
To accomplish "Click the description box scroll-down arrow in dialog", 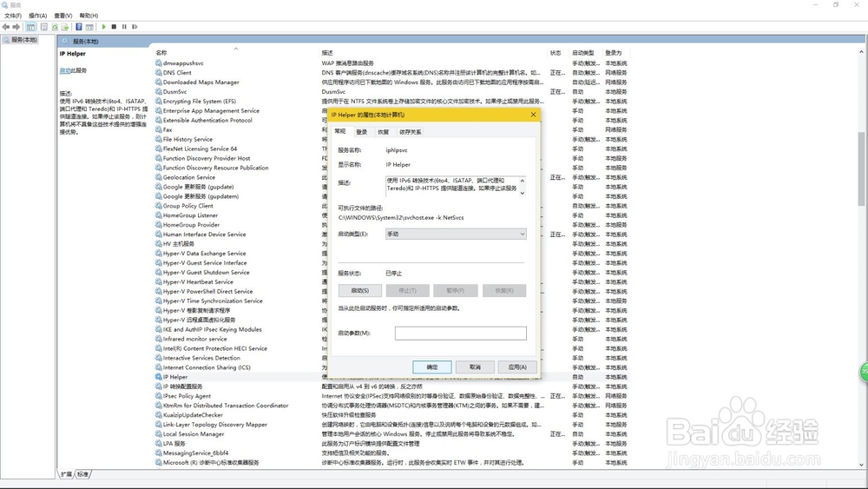I will (522, 193).
